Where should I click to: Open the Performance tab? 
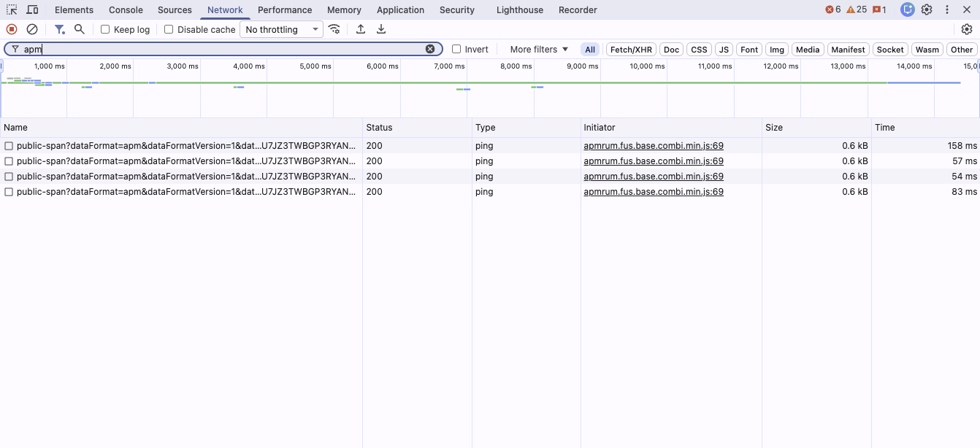285,9
